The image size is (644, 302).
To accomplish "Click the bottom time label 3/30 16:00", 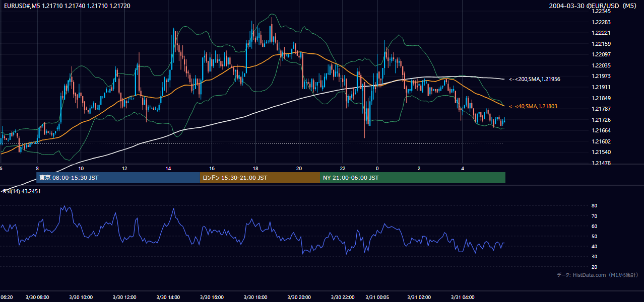I will [212, 297].
